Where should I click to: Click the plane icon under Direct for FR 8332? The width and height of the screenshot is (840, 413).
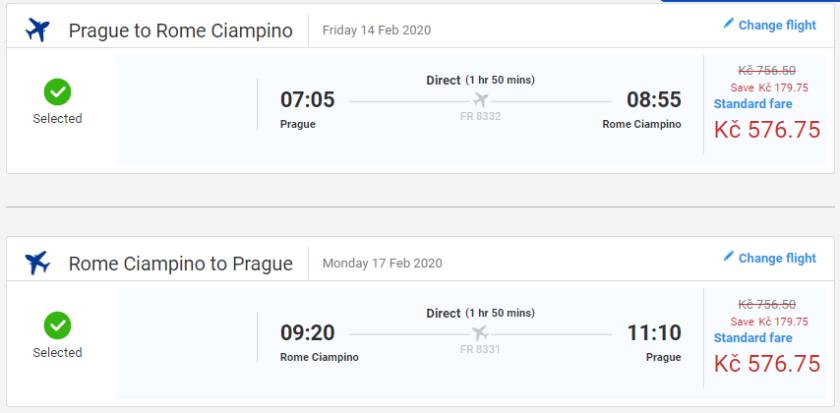point(480,99)
